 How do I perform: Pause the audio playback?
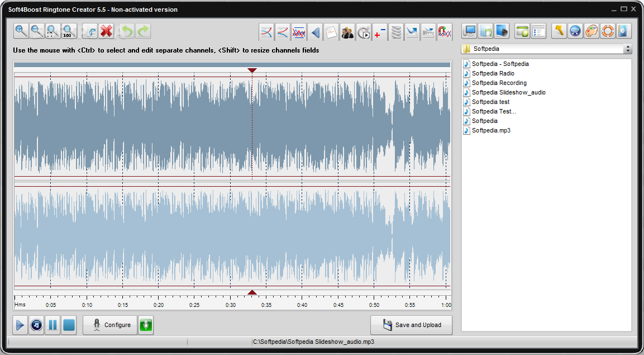tap(53, 325)
